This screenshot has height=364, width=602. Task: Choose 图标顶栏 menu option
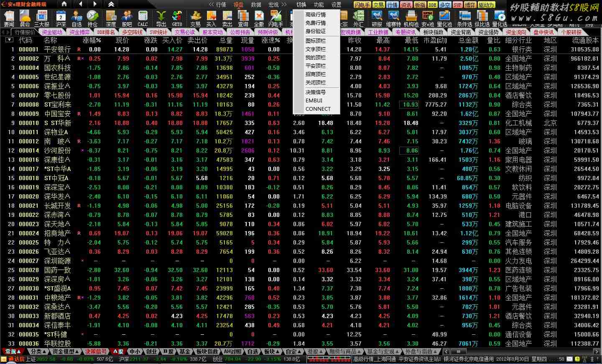[x=316, y=41]
